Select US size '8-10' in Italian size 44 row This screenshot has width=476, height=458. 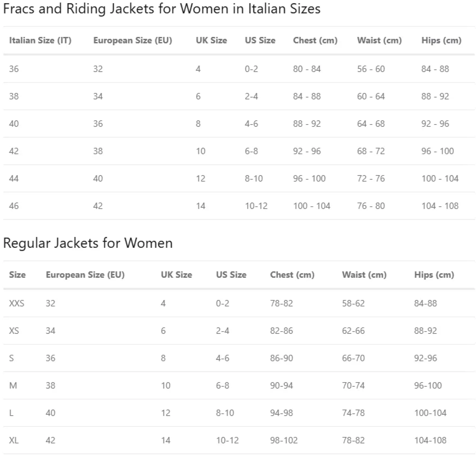point(254,179)
